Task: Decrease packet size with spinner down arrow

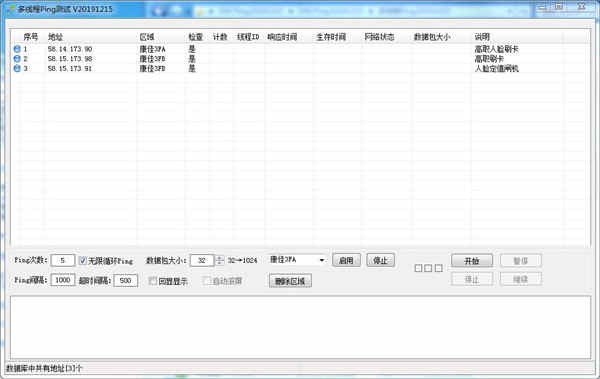Action: tap(220, 263)
